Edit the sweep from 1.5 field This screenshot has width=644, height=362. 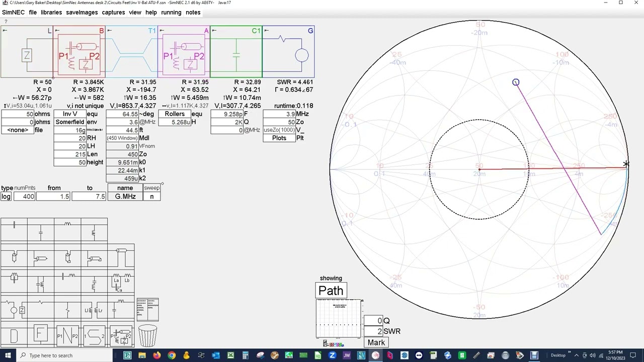[53, 196]
